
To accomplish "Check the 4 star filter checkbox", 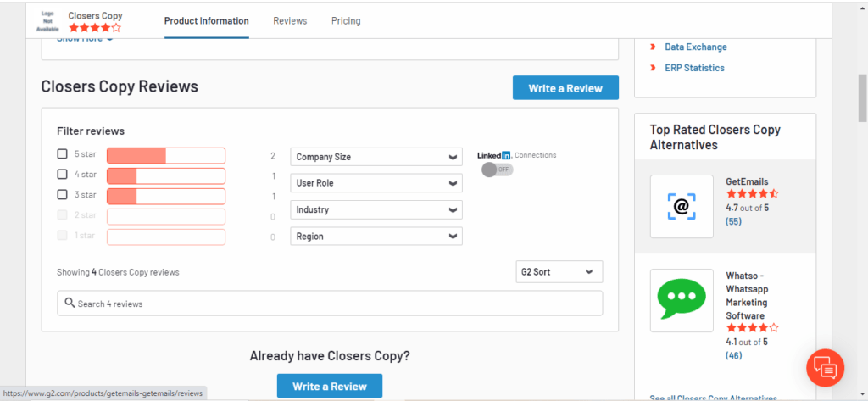I will [x=63, y=175].
